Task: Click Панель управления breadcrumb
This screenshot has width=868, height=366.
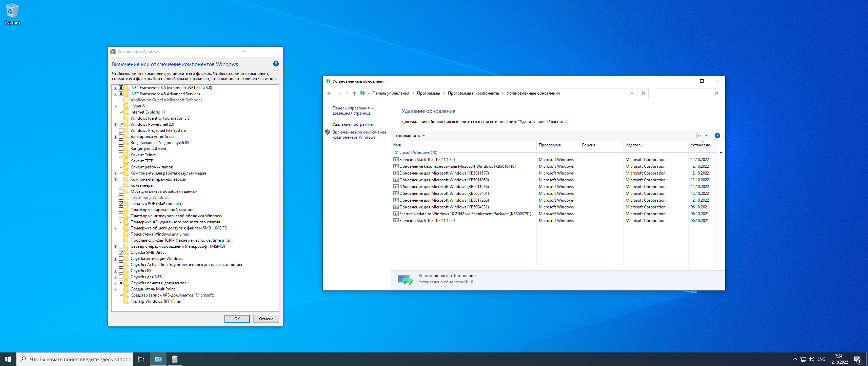Action: pos(391,93)
